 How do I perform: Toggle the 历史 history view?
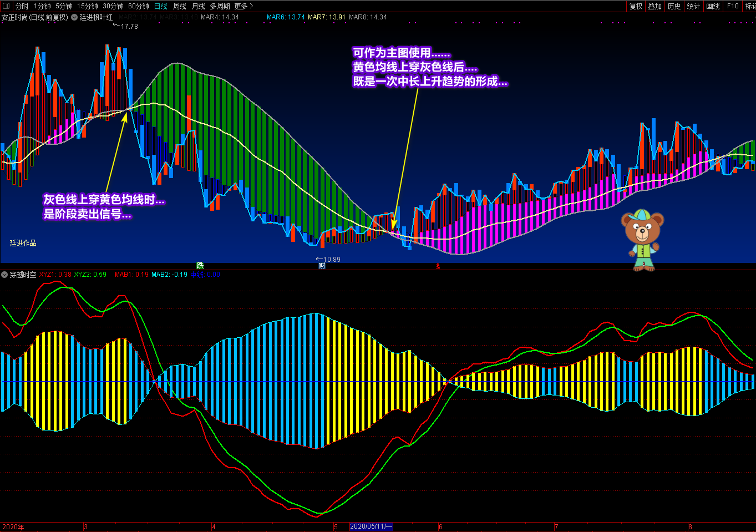pos(674,6)
